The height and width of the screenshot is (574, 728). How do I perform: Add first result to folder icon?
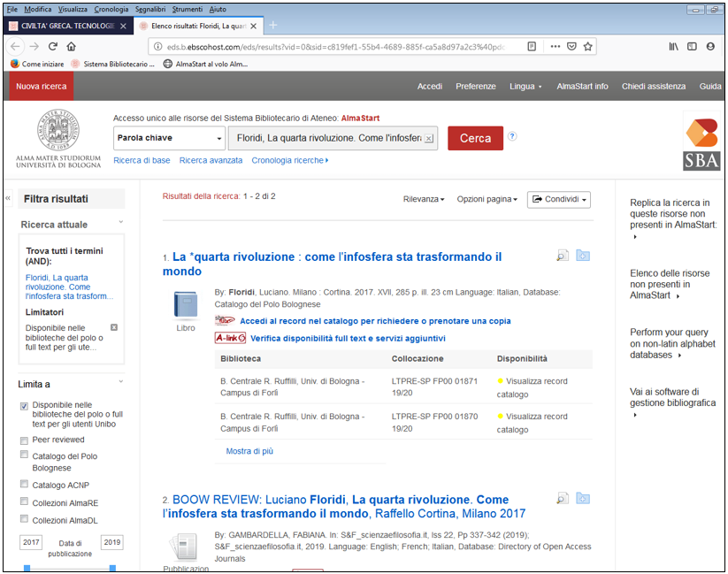(583, 256)
